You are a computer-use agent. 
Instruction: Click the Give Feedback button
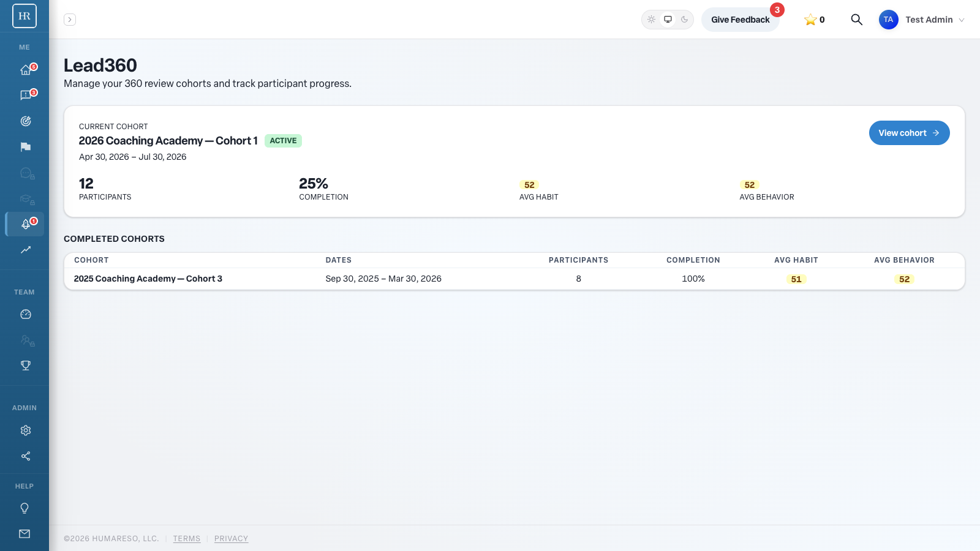(x=740, y=20)
